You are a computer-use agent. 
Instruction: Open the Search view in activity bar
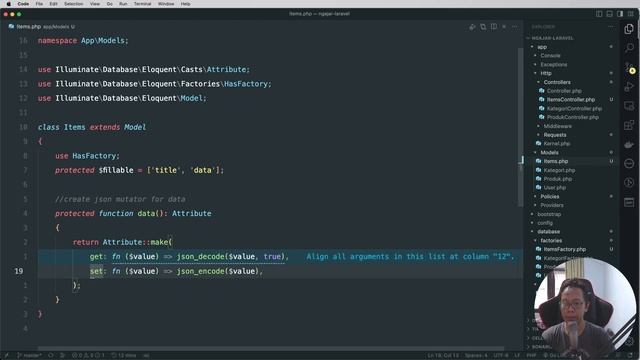(x=629, y=48)
